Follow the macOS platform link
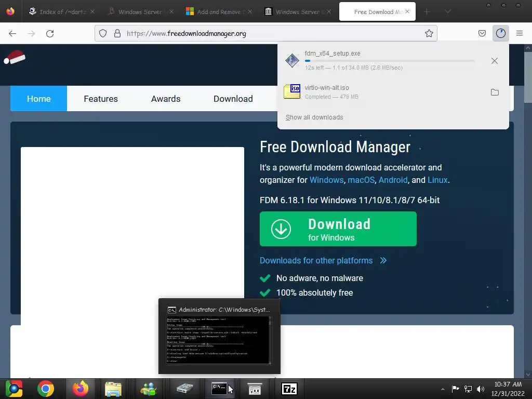 tap(361, 180)
